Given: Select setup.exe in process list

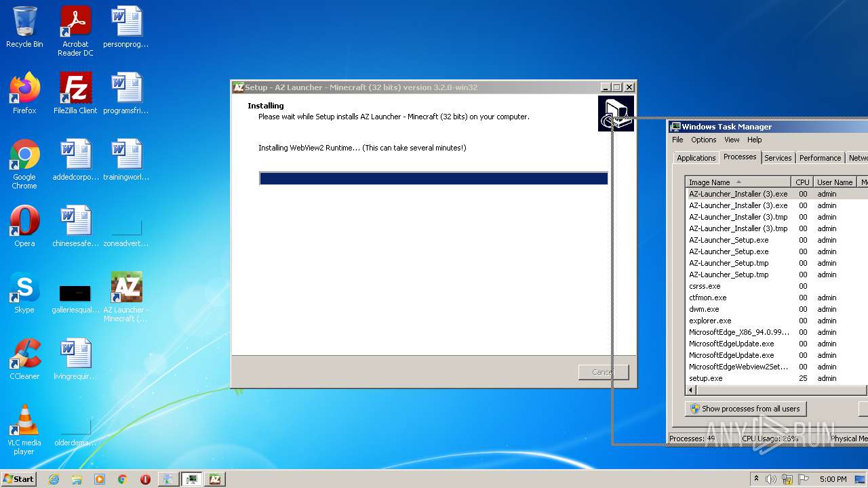Looking at the screenshot, I should 776,378.
